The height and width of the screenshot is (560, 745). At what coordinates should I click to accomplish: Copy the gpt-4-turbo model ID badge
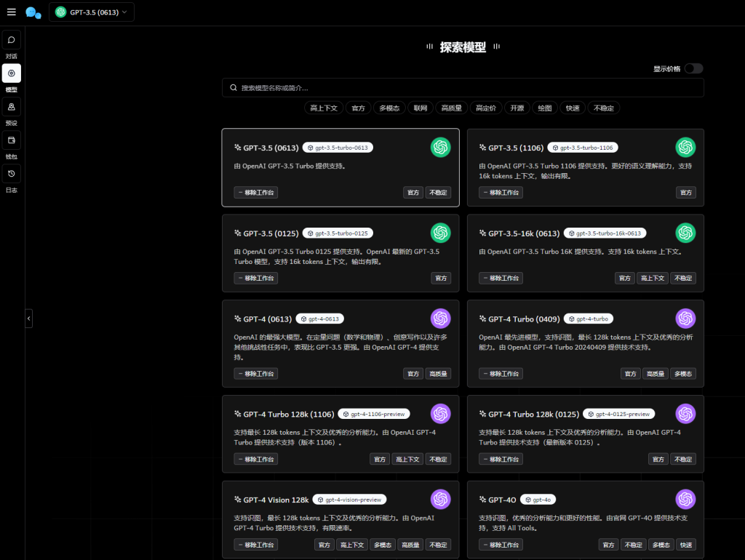click(588, 319)
